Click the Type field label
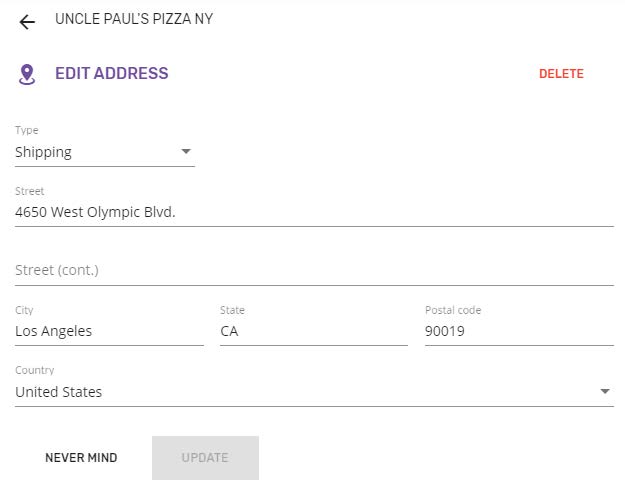The height and width of the screenshot is (487, 625). [27, 130]
